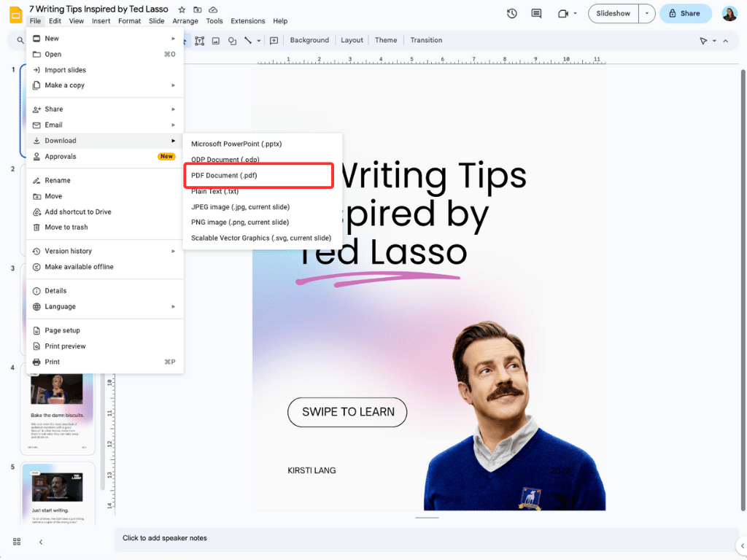Click Import slides
The height and width of the screenshot is (560, 747).
[105, 70]
